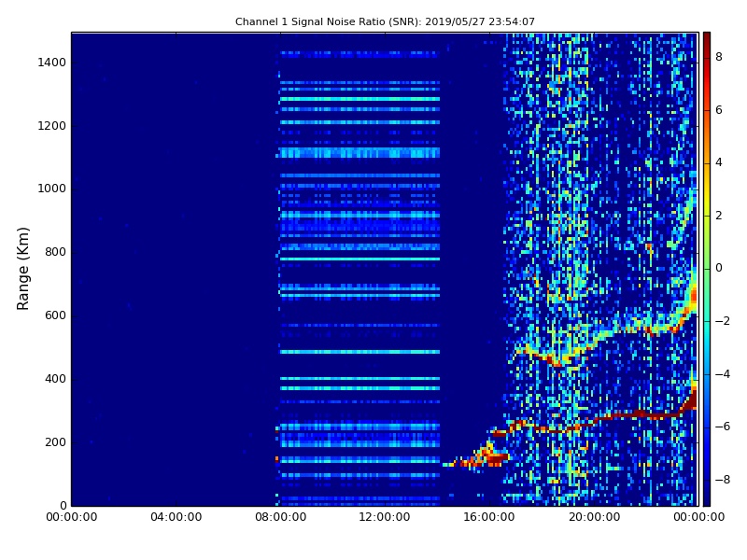This screenshot has height=560, width=747.
Task: Click the 08:00:00 time axis label
Action: 281,517
